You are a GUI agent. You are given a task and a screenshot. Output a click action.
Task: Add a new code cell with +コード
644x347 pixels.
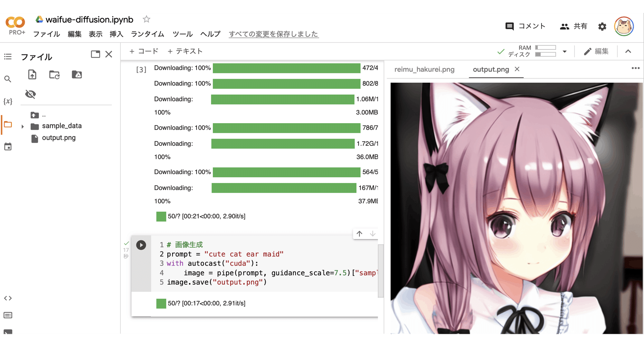[144, 51]
